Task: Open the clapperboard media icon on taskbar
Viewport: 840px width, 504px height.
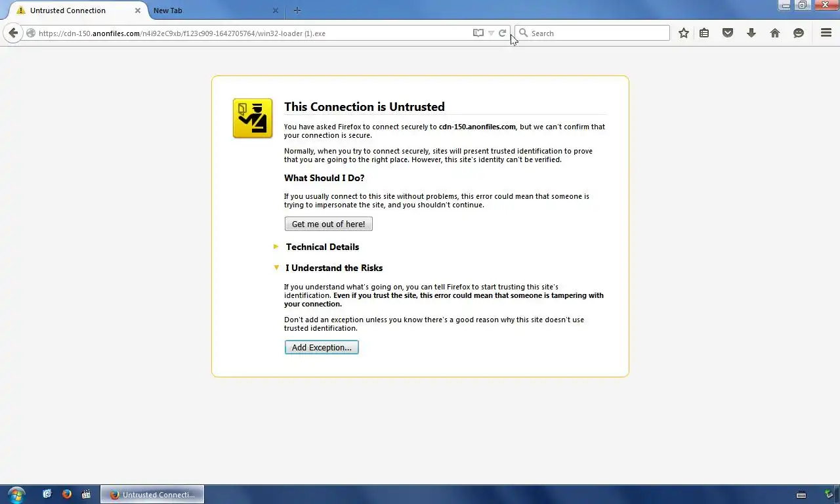Action: [x=86, y=494]
